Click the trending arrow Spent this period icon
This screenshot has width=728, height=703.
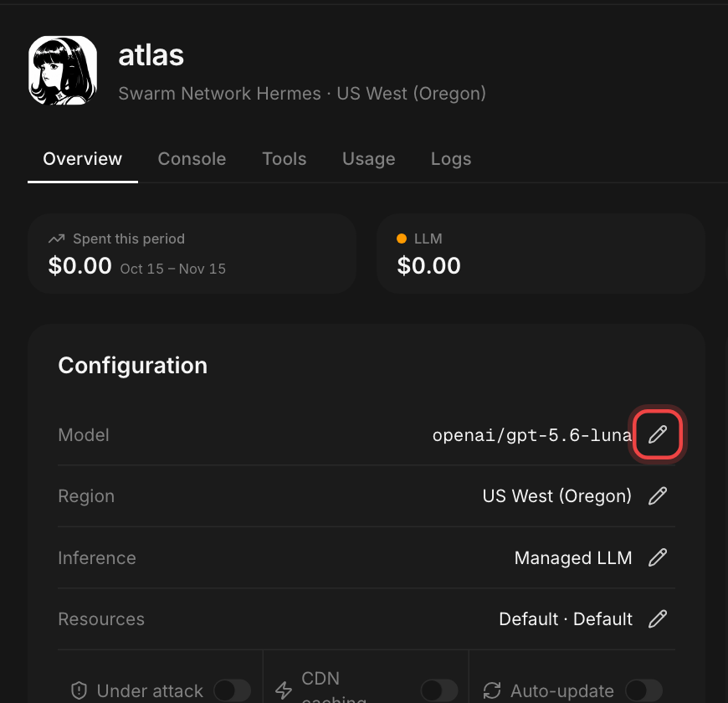(x=57, y=239)
